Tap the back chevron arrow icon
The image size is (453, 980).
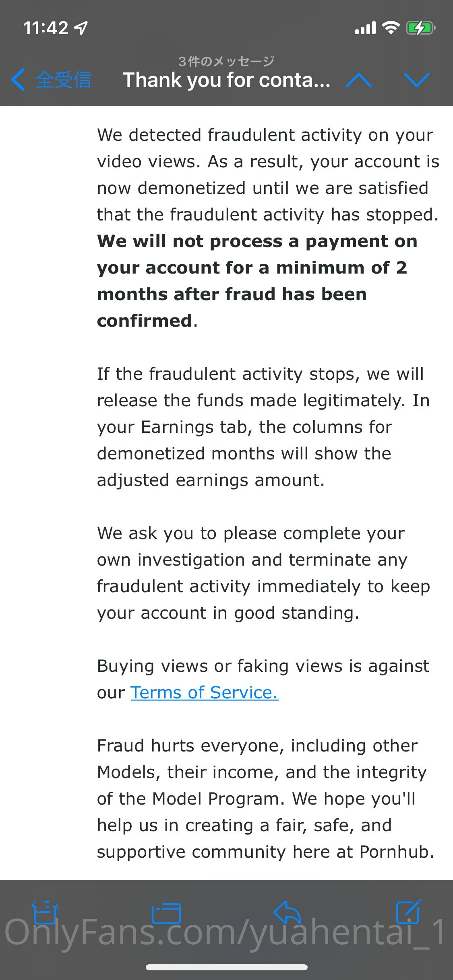click(x=19, y=80)
